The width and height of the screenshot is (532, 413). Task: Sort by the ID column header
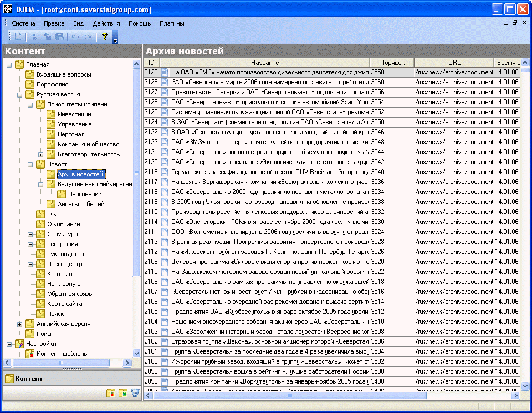coord(151,63)
